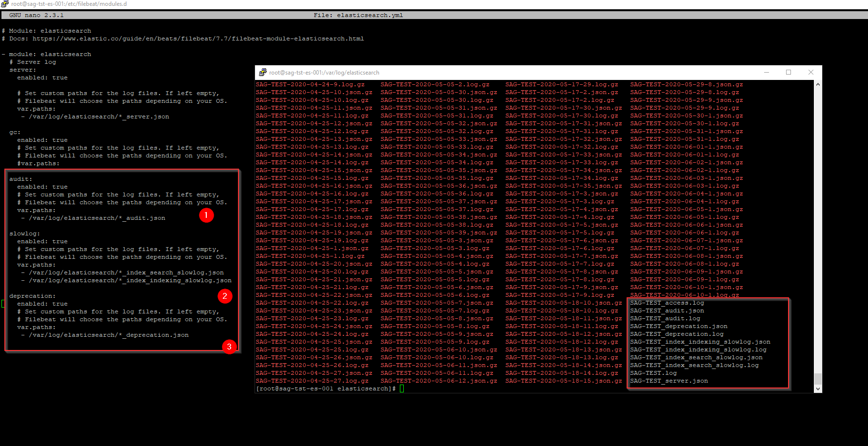
Task: Click the 'gc:' section key in nano
Action: coord(15,132)
